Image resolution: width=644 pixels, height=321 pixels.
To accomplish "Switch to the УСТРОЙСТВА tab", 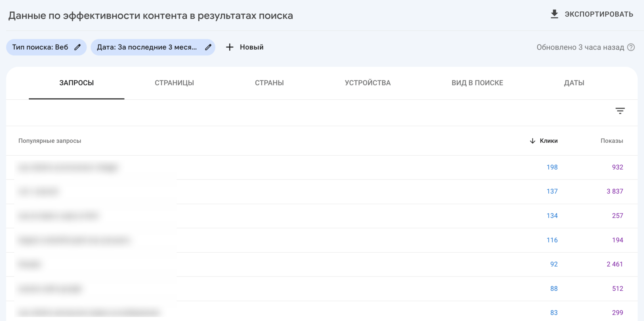I will [x=368, y=83].
